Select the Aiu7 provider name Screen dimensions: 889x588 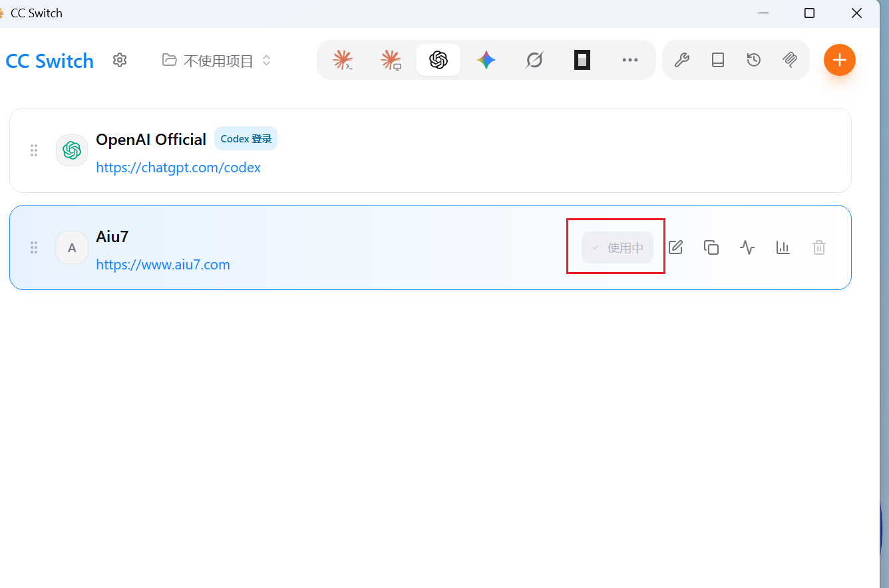[112, 237]
